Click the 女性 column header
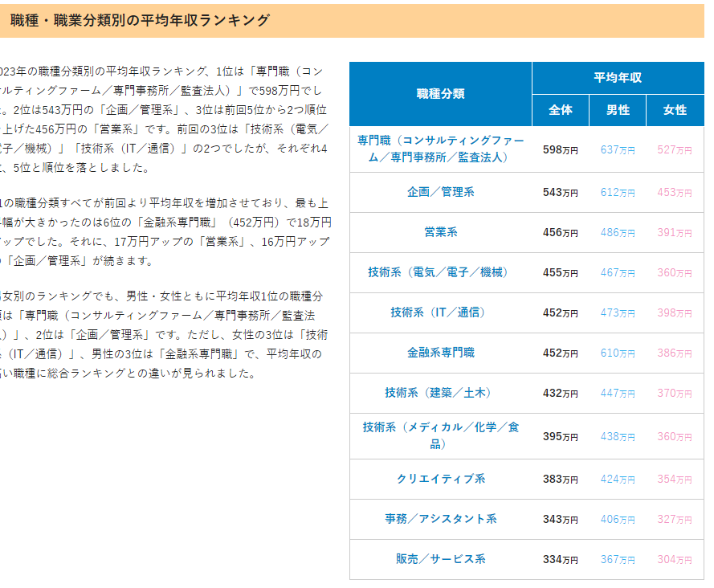This screenshot has width=714, height=588. 675,110
